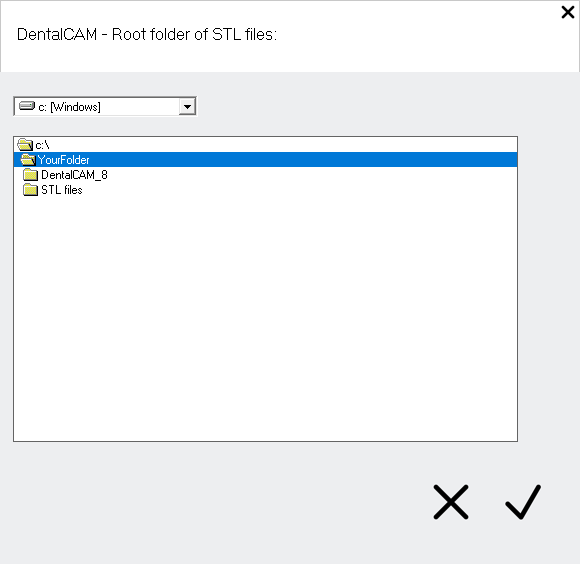Image resolution: width=580 pixels, height=564 pixels.
Task: Click the DentalCAM word in the dialog header
Action: click(x=57, y=34)
